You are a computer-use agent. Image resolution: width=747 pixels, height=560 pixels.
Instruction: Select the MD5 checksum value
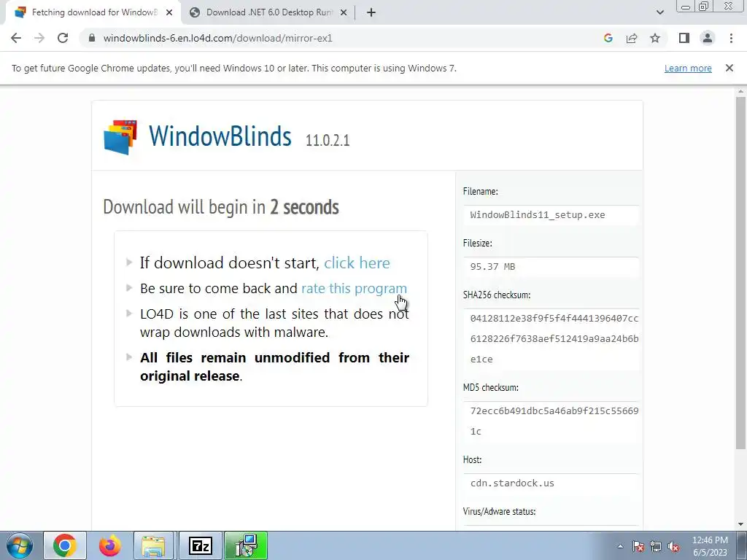[x=554, y=421]
